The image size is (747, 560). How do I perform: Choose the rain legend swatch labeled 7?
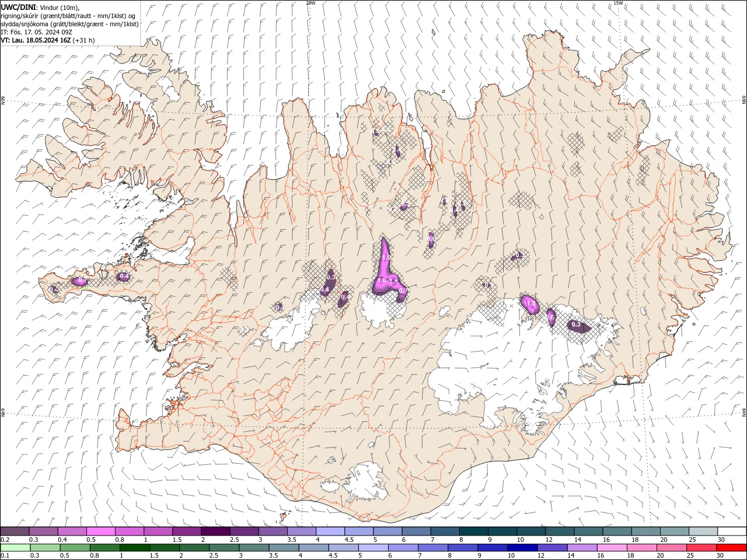point(432,548)
